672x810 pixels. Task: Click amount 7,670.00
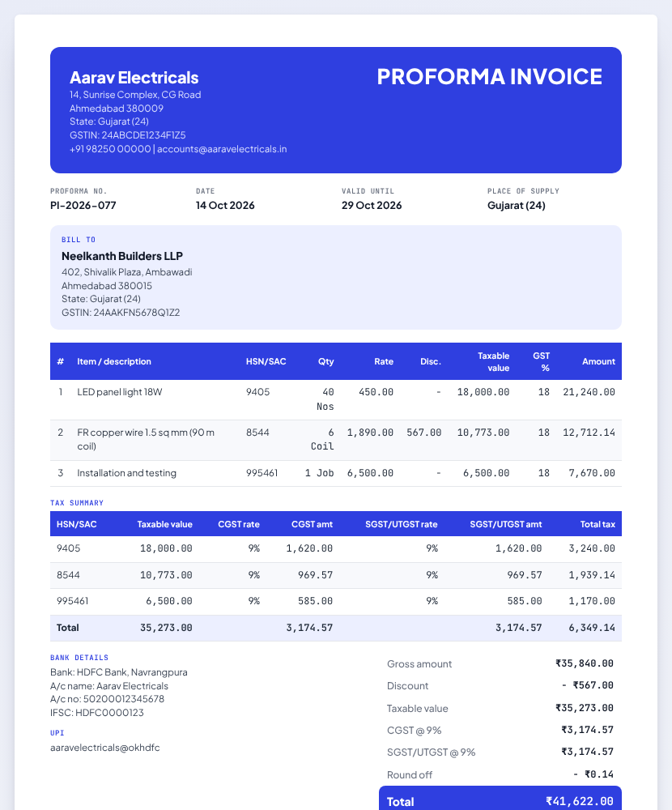pos(592,473)
